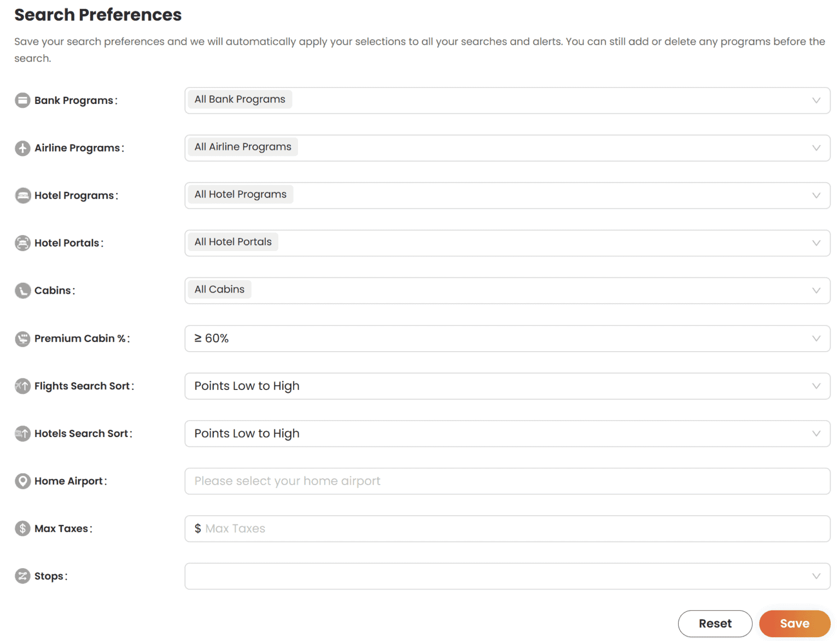The height and width of the screenshot is (641, 840).
Task: Select the All Cabins tag
Action: click(219, 289)
